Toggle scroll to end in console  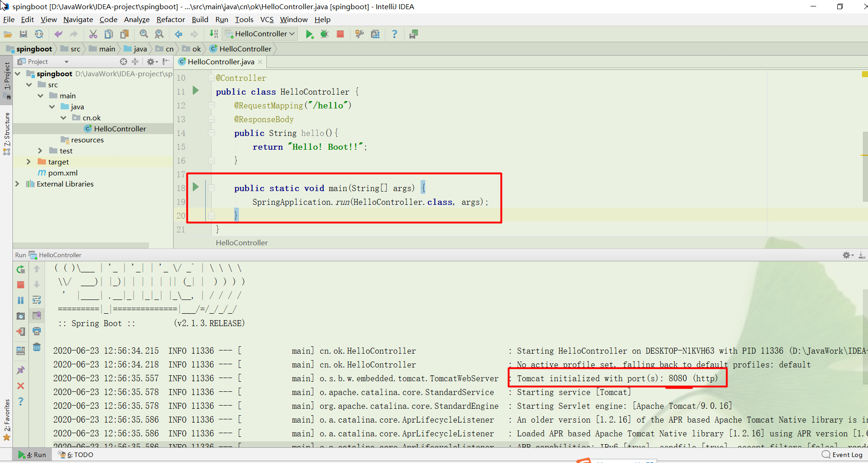tap(37, 316)
